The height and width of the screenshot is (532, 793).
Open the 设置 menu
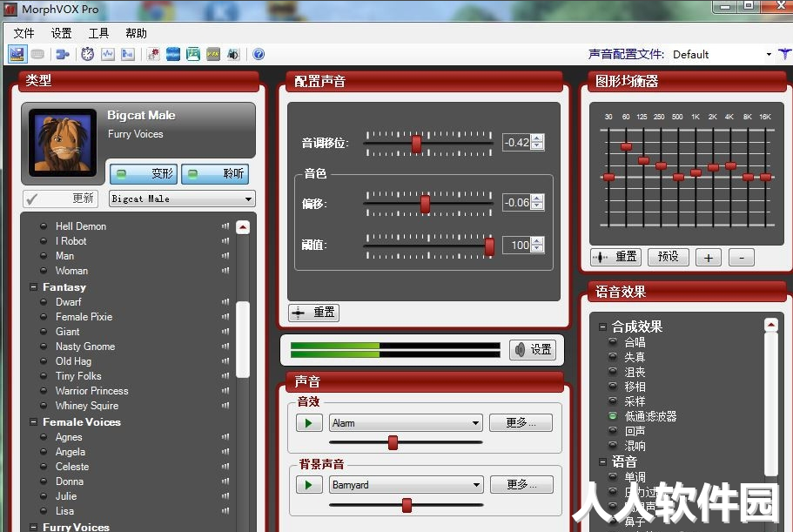(61, 33)
